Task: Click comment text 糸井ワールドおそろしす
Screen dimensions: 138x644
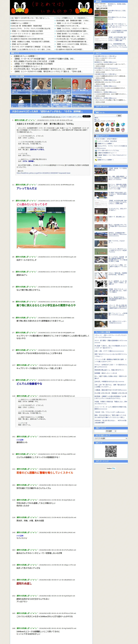Action: point(27,260)
